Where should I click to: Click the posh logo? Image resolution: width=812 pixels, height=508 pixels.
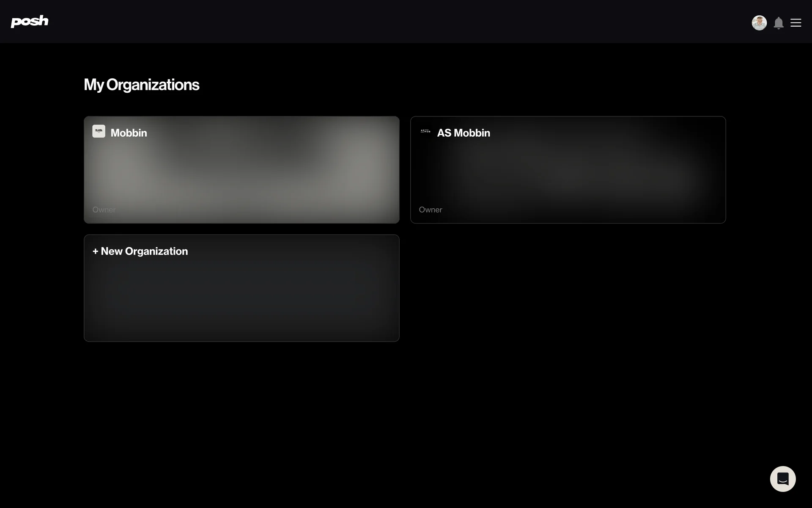pyautogui.click(x=29, y=21)
